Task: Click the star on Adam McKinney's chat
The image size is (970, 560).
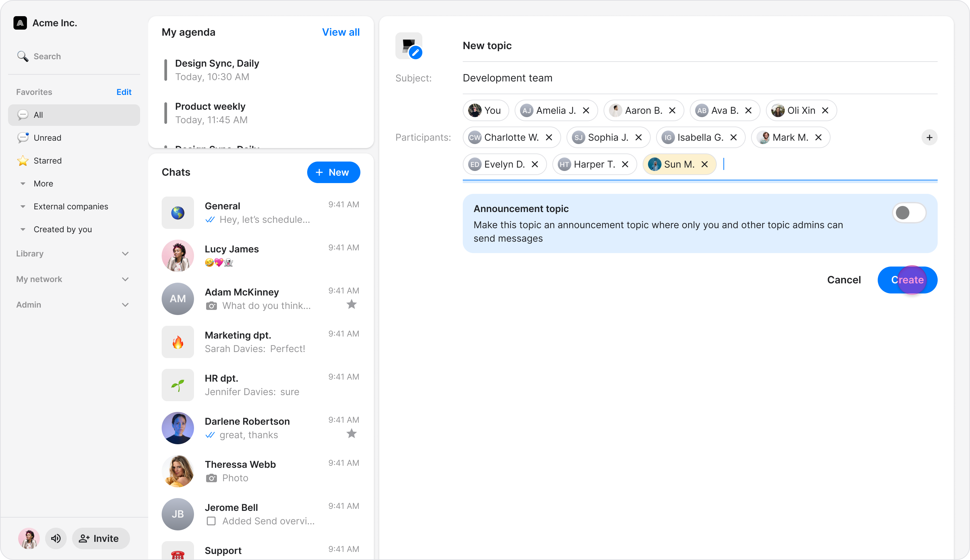Action: point(351,305)
